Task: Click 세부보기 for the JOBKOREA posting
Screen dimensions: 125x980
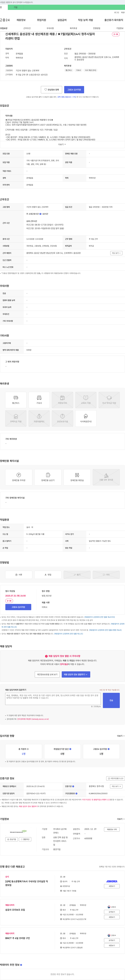Action: click(112, 886)
